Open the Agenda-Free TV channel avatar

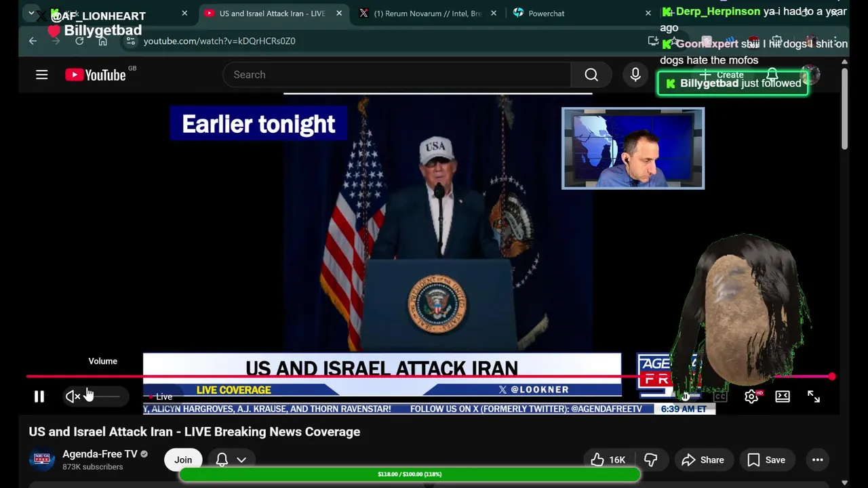click(41, 460)
